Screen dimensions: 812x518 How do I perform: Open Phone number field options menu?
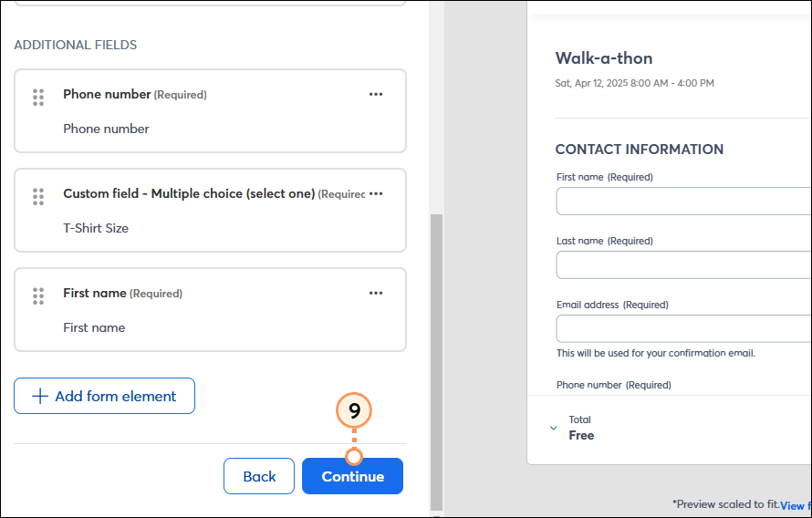click(x=376, y=94)
